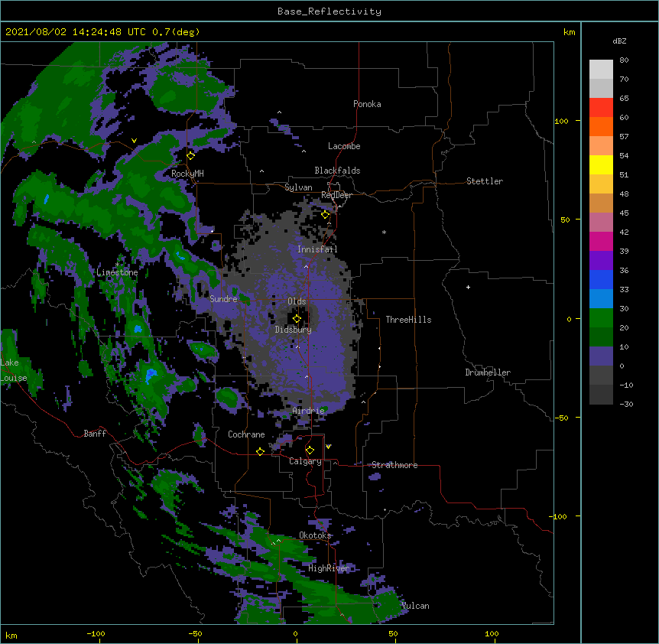Pick the light gray 70 dBZ legend swatch
The height and width of the screenshot is (644, 659).
(601, 69)
